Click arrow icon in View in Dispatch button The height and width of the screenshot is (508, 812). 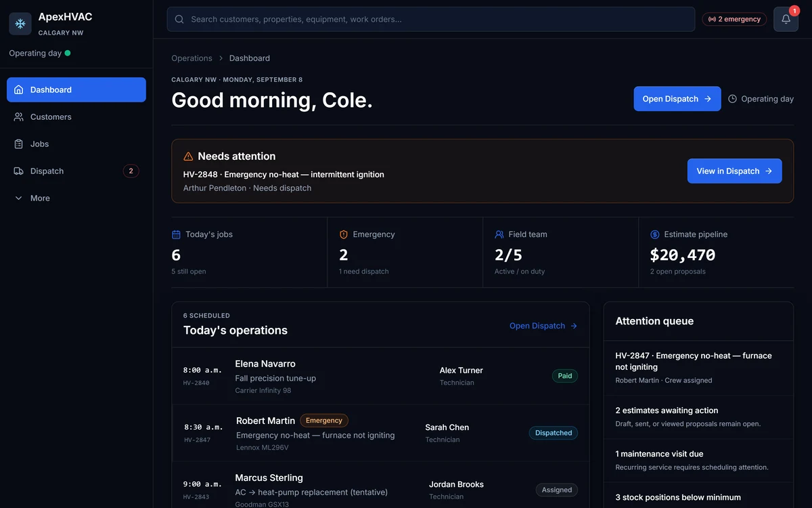tap(769, 171)
